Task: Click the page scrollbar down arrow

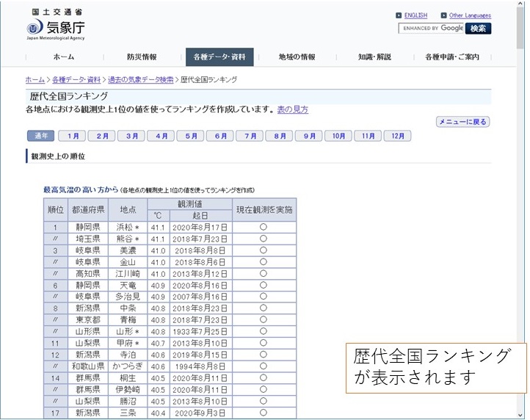Action: click(520, 415)
